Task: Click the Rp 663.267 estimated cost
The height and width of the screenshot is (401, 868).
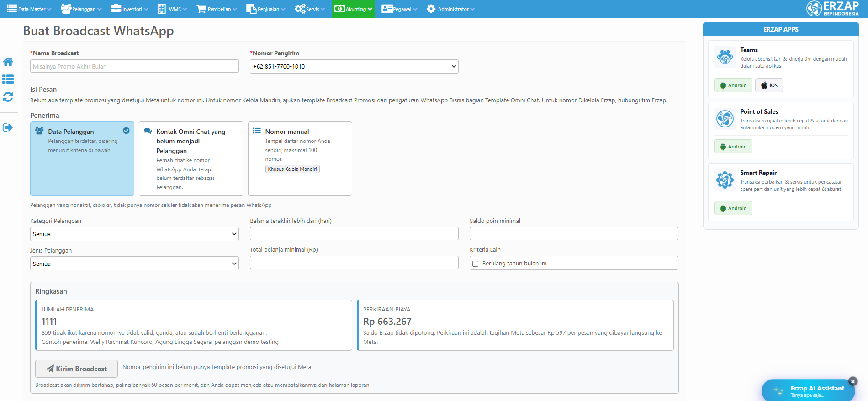Action: tap(387, 322)
